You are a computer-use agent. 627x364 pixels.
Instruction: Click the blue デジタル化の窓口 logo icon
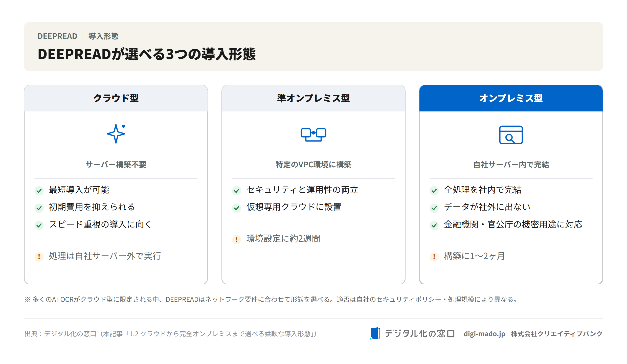375,333
